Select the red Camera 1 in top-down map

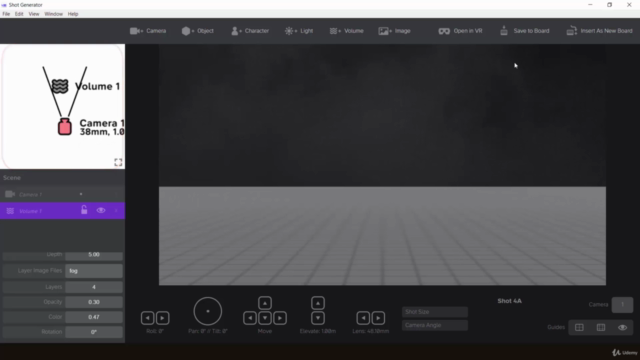(x=64, y=127)
